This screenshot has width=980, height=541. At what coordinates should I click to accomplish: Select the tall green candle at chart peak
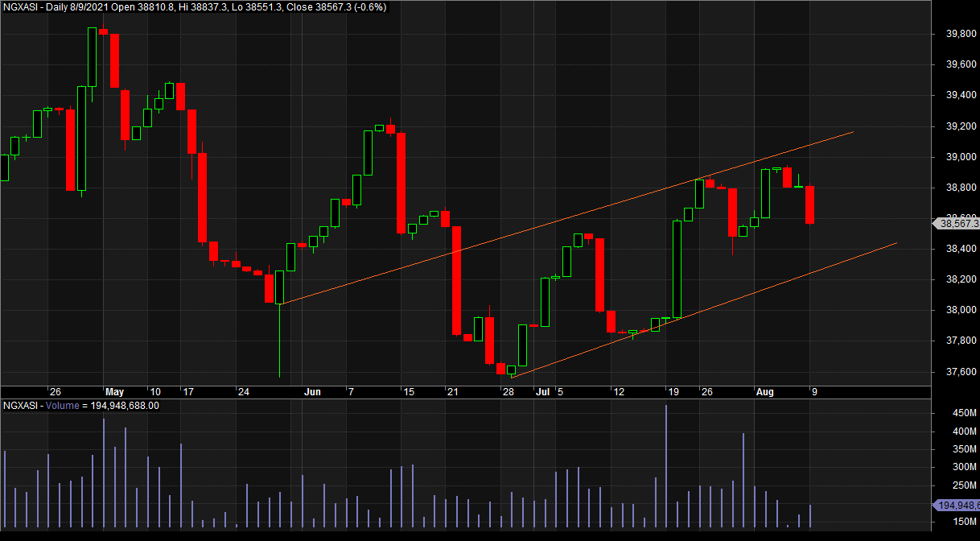click(93, 56)
